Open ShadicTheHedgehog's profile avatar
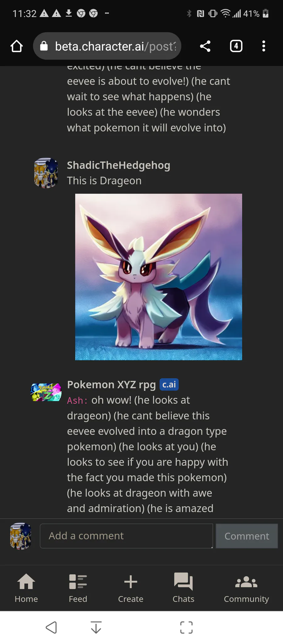Viewport: 283px width, 644px height. [46, 173]
